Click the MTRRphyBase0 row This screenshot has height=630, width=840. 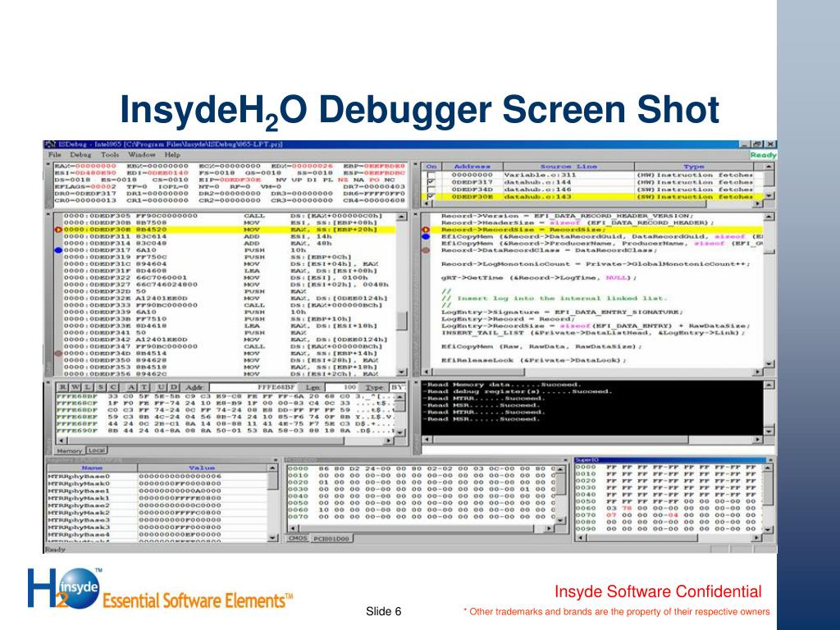pyautogui.click(x=157, y=477)
